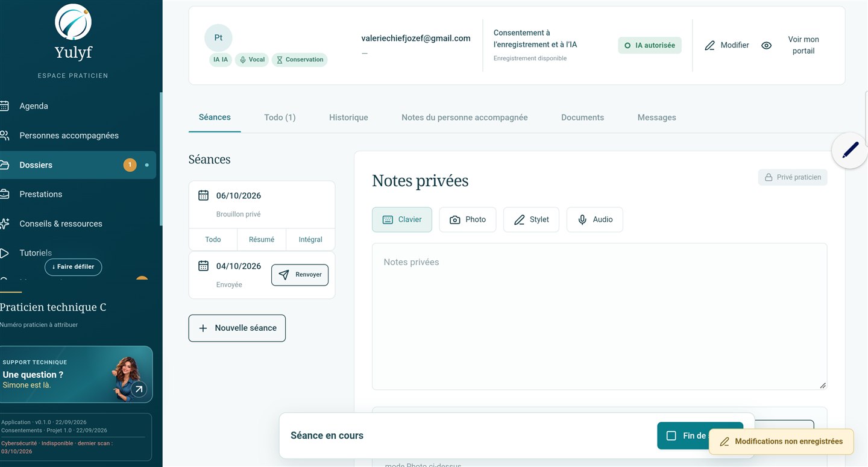The width and height of the screenshot is (868, 467).
Task: Tick the Fin de séance checkbox
Action: click(671, 436)
